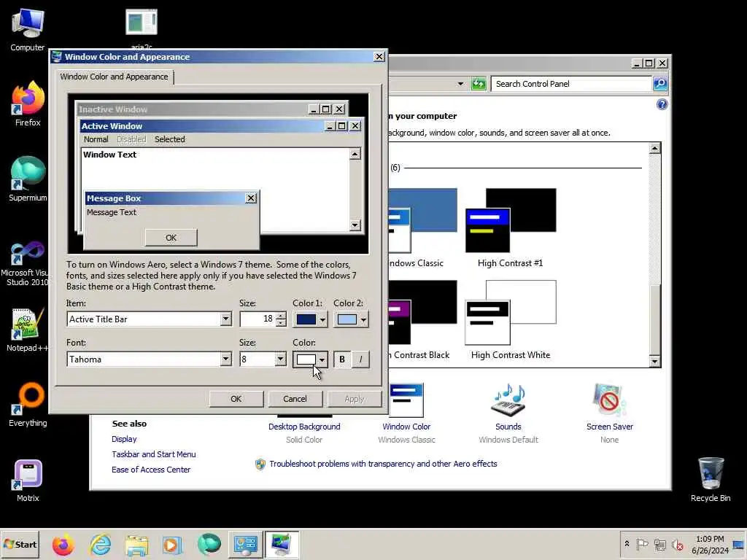The height and width of the screenshot is (560, 747).
Task: Open Firefox from the taskbar
Action: point(63,545)
